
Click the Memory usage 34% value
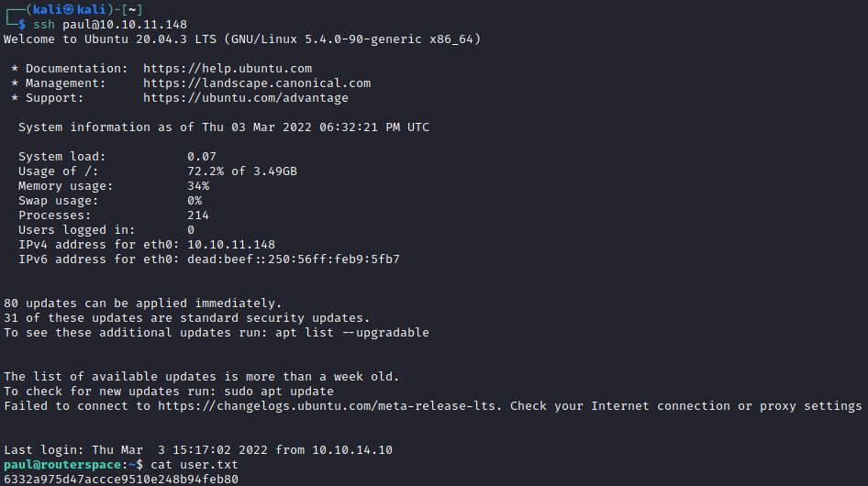click(198, 186)
